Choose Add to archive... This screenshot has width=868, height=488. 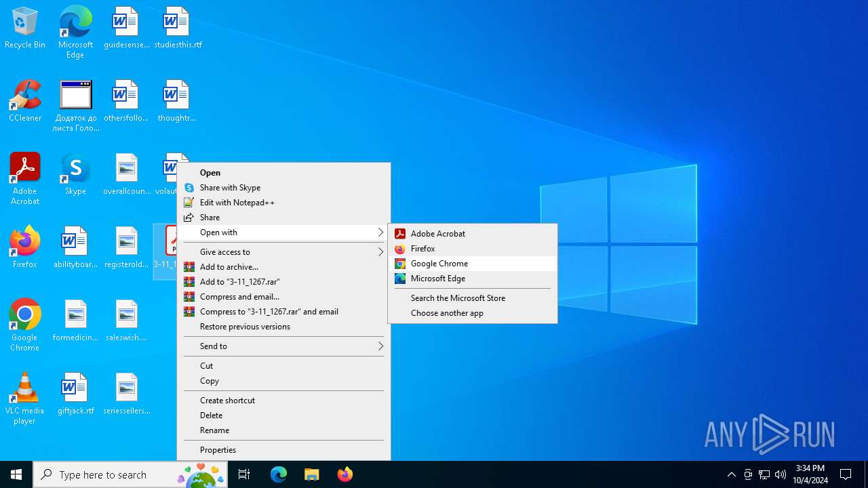(x=283, y=267)
